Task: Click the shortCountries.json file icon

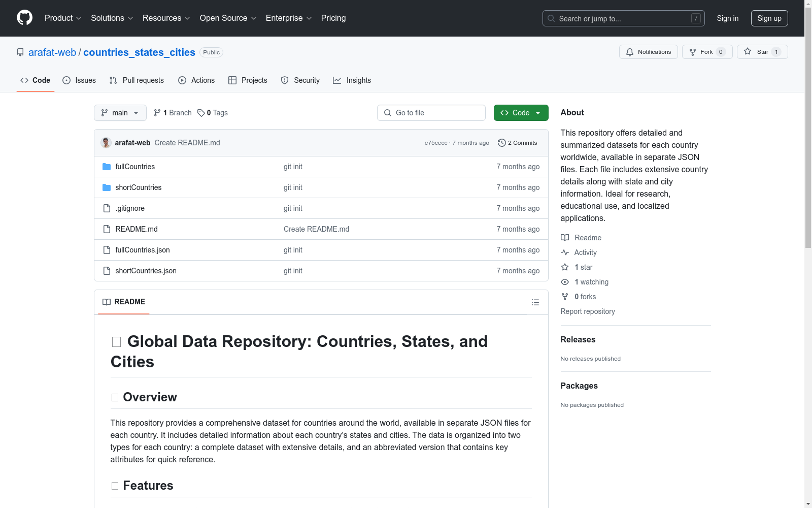Action: (x=107, y=271)
